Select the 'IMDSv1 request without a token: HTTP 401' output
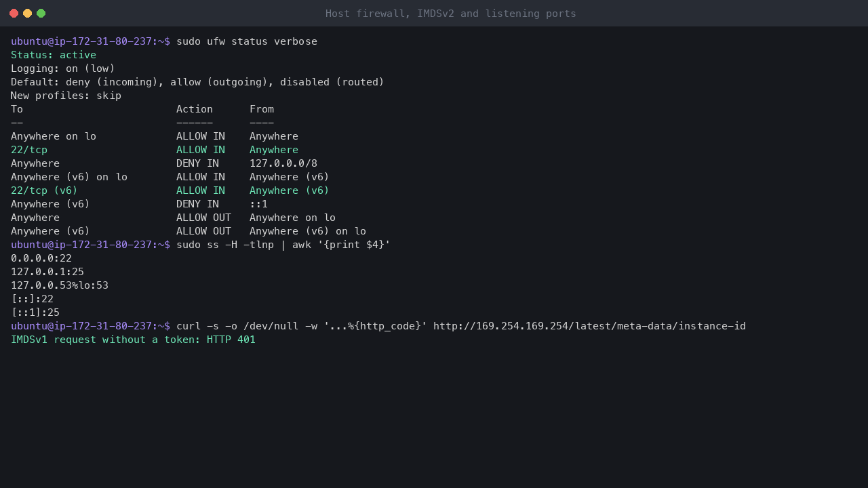The height and width of the screenshot is (488, 868). coord(133,340)
